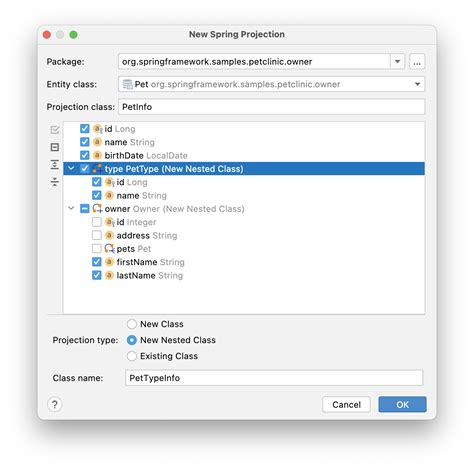Click the pets Pet collection icon
474x469 pixels.
(x=109, y=249)
